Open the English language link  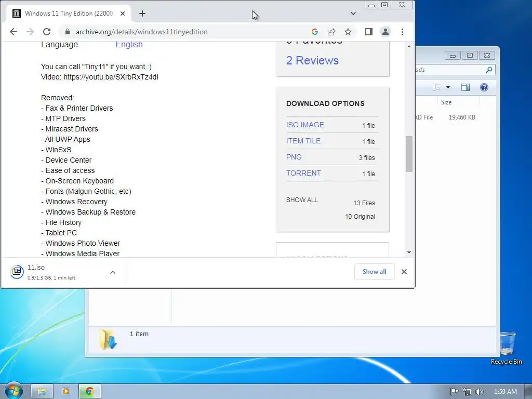pos(129,45)
